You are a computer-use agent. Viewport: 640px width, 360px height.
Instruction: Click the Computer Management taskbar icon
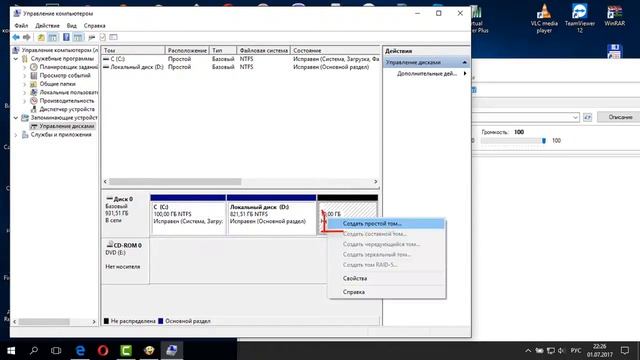point(172,351)
